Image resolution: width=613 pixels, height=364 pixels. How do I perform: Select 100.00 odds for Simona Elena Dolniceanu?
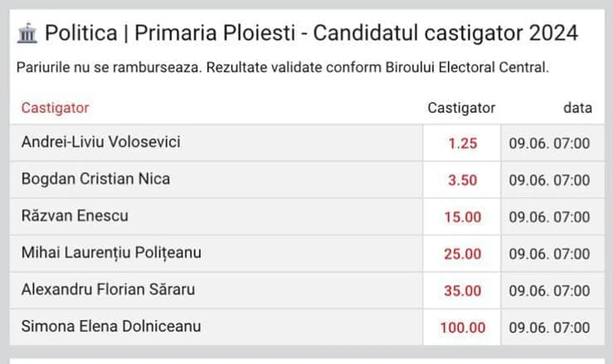(462, 328)
